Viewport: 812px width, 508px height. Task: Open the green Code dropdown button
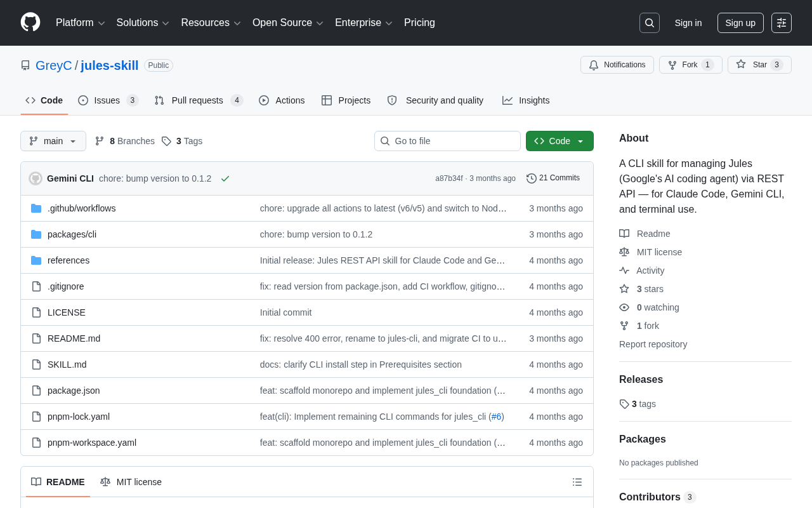560,141
